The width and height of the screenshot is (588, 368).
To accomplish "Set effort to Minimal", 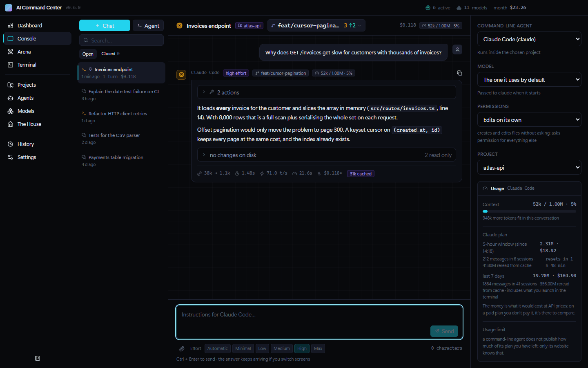I will click(x=243, y=348).
